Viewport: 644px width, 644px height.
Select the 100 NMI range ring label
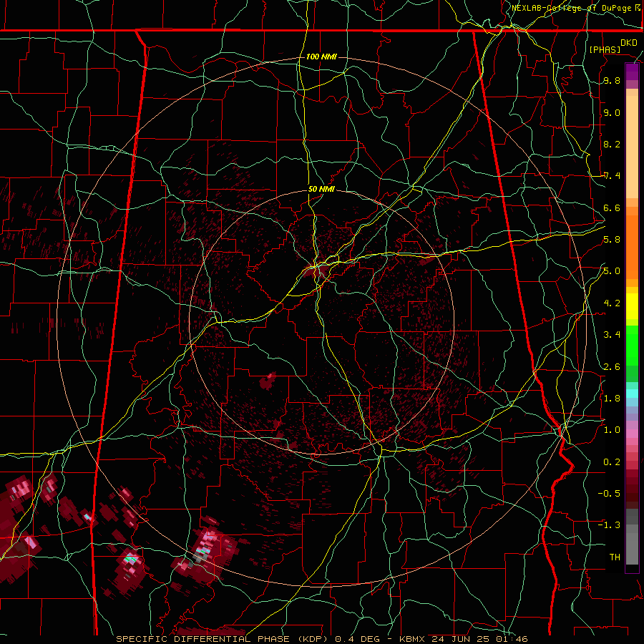click(321, 57)
